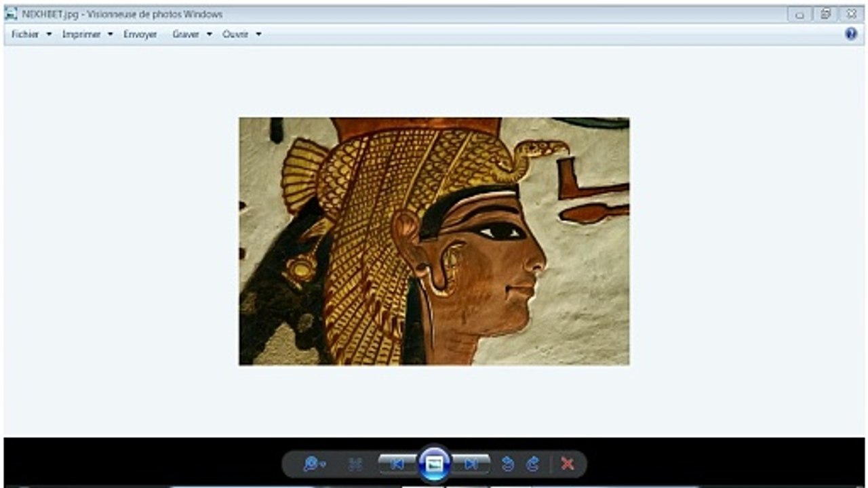This screenshot has height=488, width=868.
Task: Go to the next photo
Action: (x=471, y=464)
